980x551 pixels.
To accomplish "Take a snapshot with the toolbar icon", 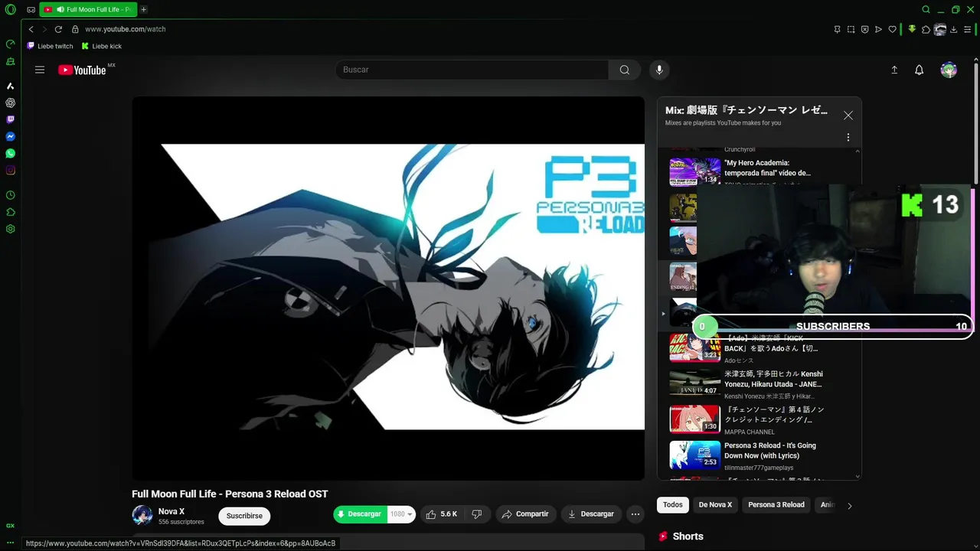I will (x=851, y=29).
